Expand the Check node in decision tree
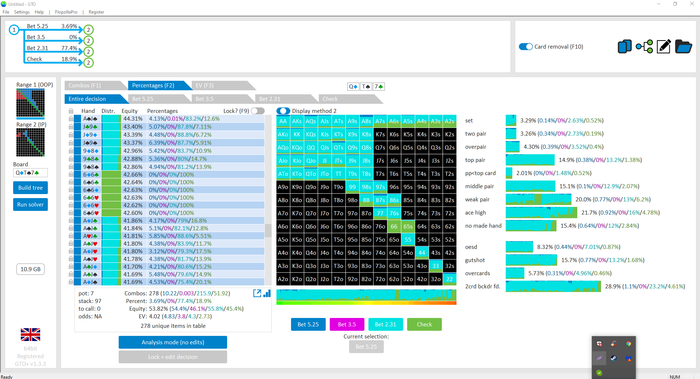The height and width of the screenshot is (379, 700). tap(88, 63)
